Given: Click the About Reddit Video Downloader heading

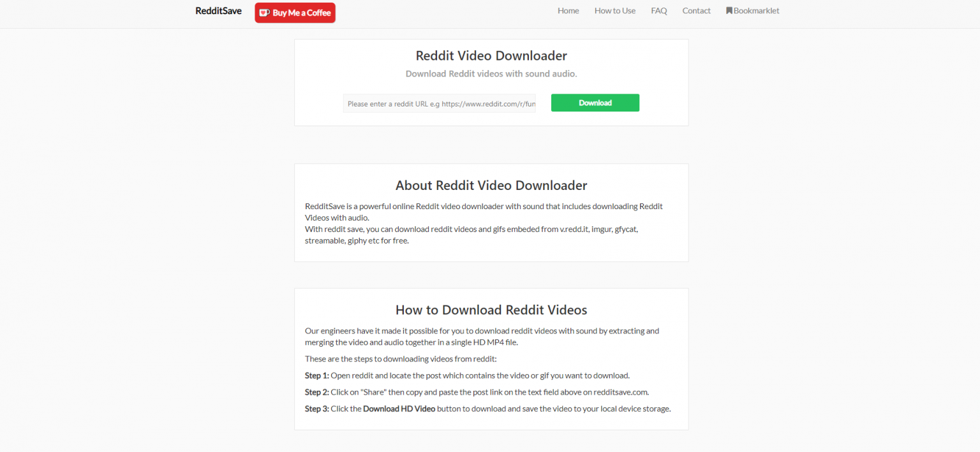Looking at the screenshot, I should 491,186.
